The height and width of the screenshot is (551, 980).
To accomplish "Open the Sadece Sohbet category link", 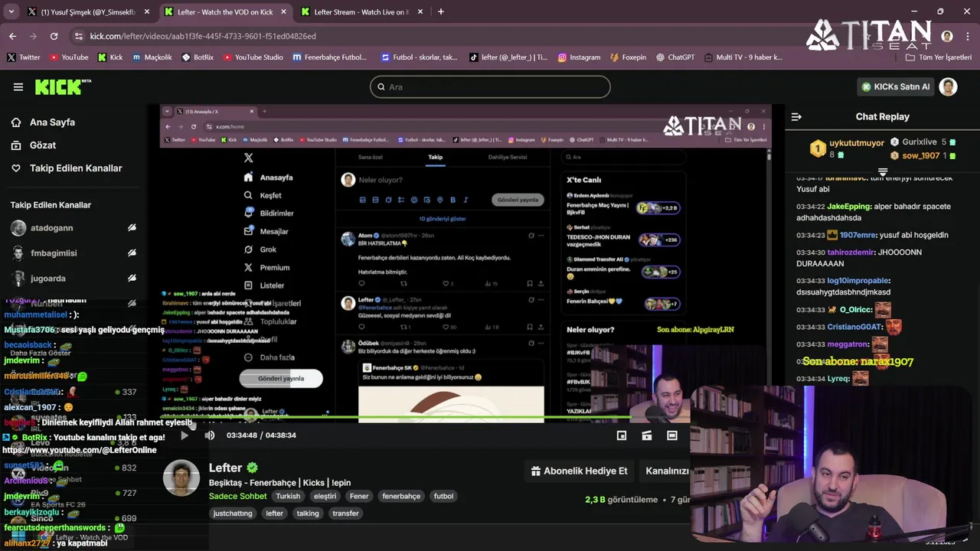I will coord(238,496).
